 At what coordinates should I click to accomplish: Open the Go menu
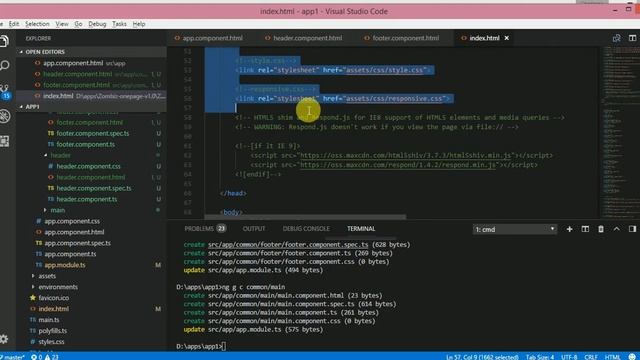pos(78,24)
